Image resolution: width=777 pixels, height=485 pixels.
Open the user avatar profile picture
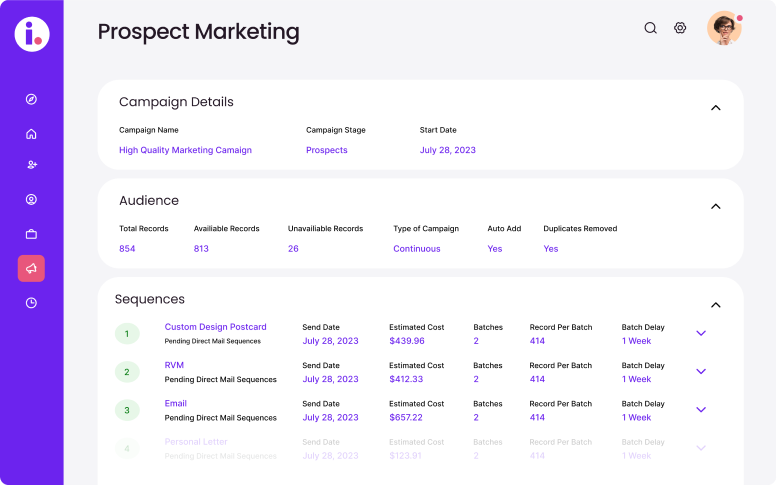point(723,28)
